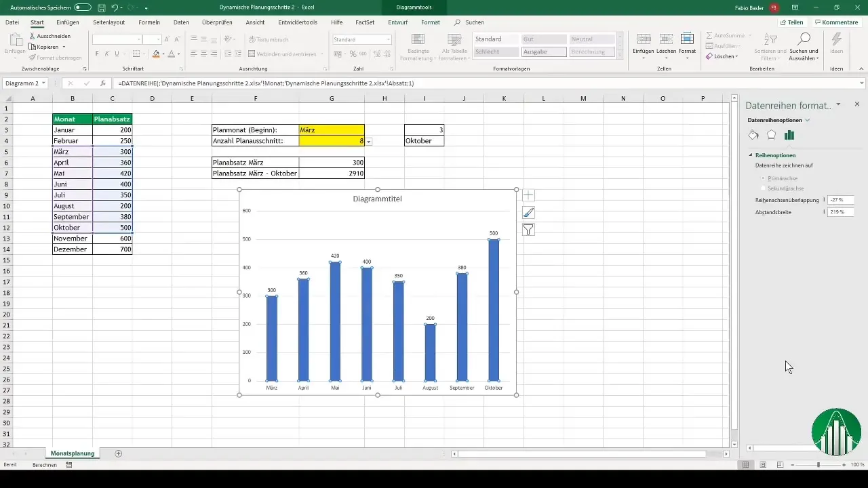The height and width of the screenshot is (488, 868).
Task: Switch to Normal view in status bar
Action: [745, 465]
